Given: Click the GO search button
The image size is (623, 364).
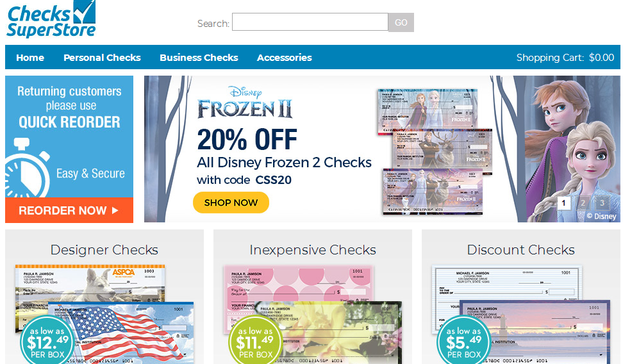Looking at the screenshot, I should coord(401,22).
